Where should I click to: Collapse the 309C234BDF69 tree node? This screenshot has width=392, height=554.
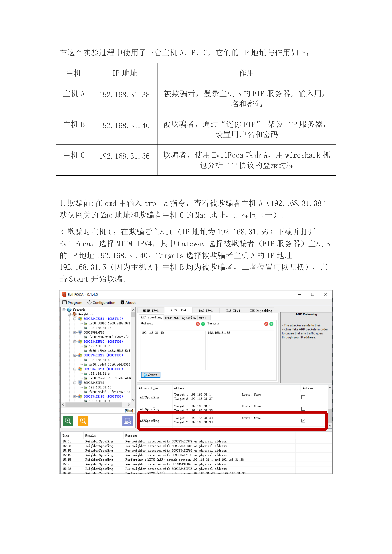click(75, 383)
